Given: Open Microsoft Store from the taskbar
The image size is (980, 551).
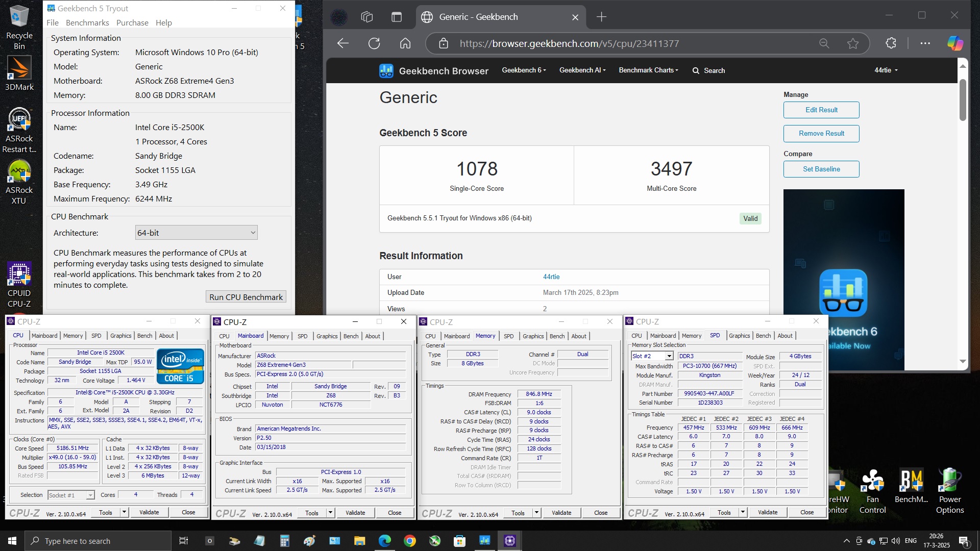Looking at the screenshot, I should click(459, 541).
